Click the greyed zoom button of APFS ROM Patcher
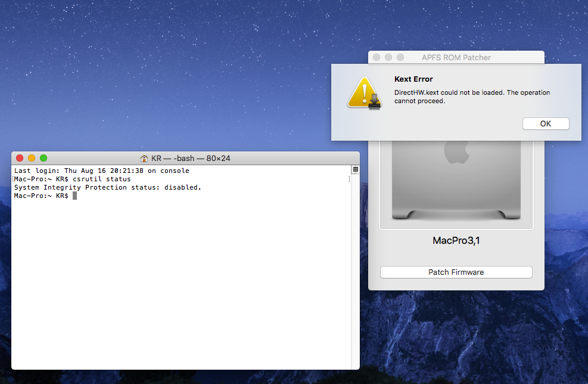 pos(400,57)
